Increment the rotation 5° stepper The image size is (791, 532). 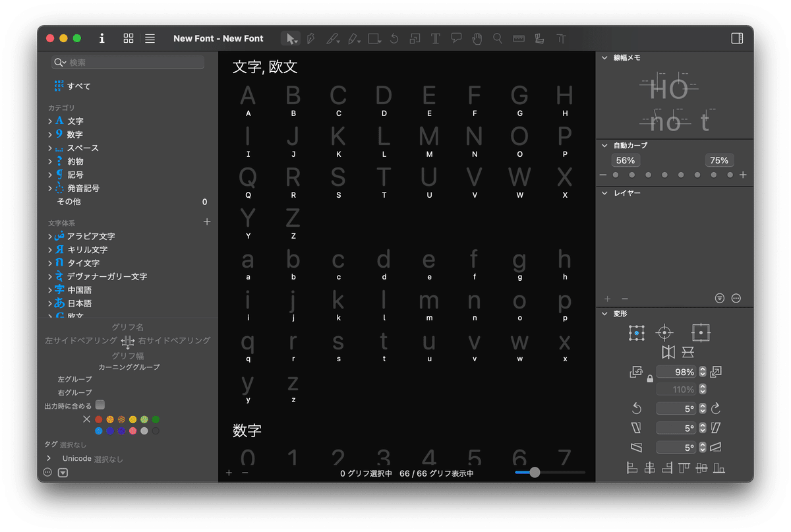pyautogui.click(x=703, y=406)
